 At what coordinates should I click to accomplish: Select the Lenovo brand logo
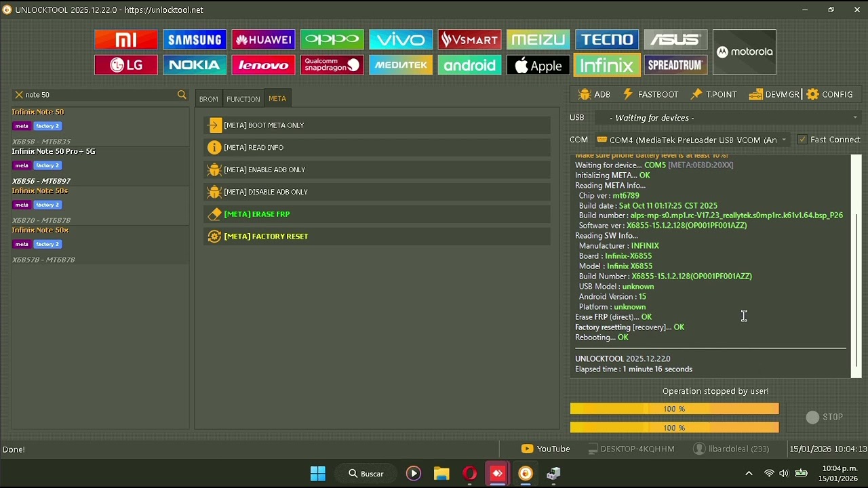click(x=263, y=65)
